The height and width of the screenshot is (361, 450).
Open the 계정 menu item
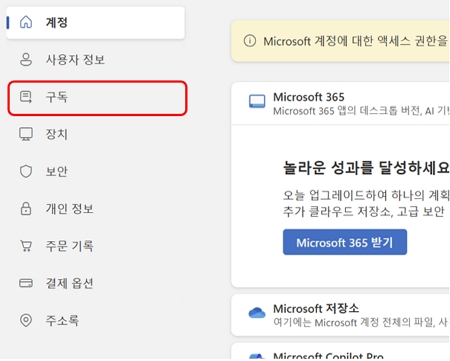click(x=96, y=23)
